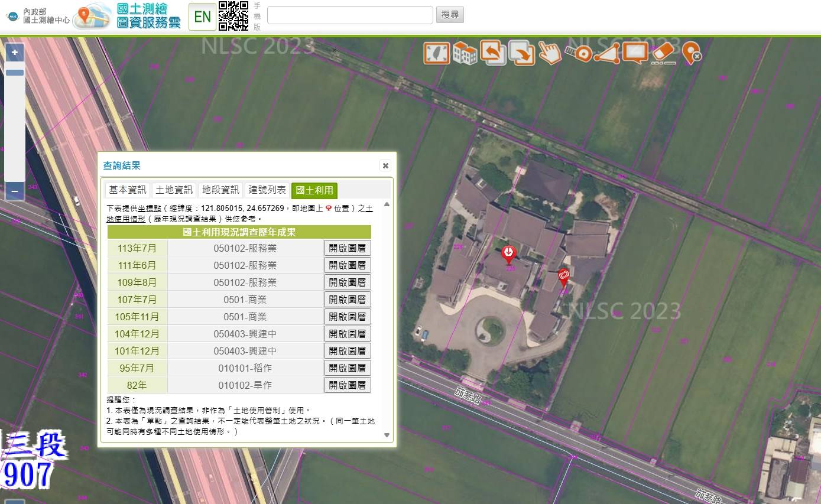Click the remove location marker icon
This screenshot has width=821, height=504.
691,53
